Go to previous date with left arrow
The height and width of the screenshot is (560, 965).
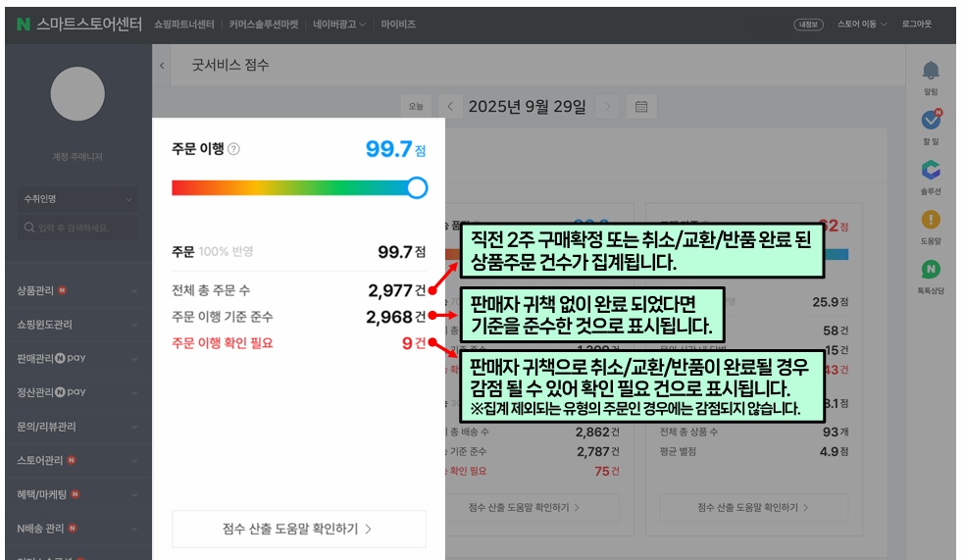(450, 106)
